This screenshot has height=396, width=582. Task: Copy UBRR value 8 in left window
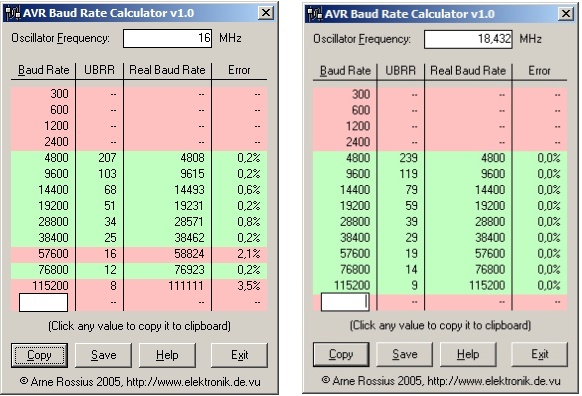(113, 285)
